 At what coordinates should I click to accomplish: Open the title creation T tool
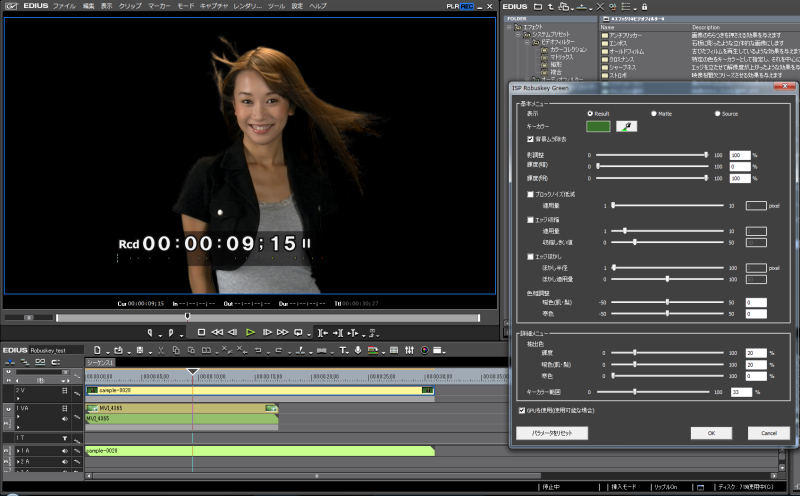pyautogui.click(x=343, y=350)
